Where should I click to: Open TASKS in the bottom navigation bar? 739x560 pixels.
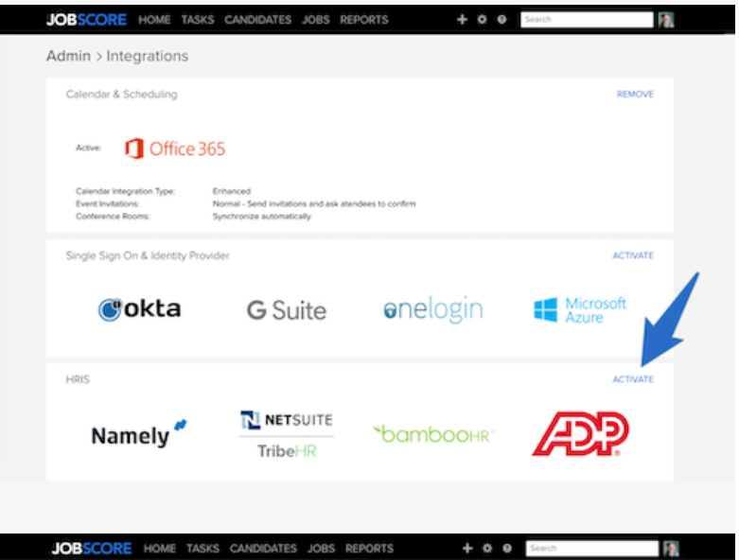tap(202, 549)
